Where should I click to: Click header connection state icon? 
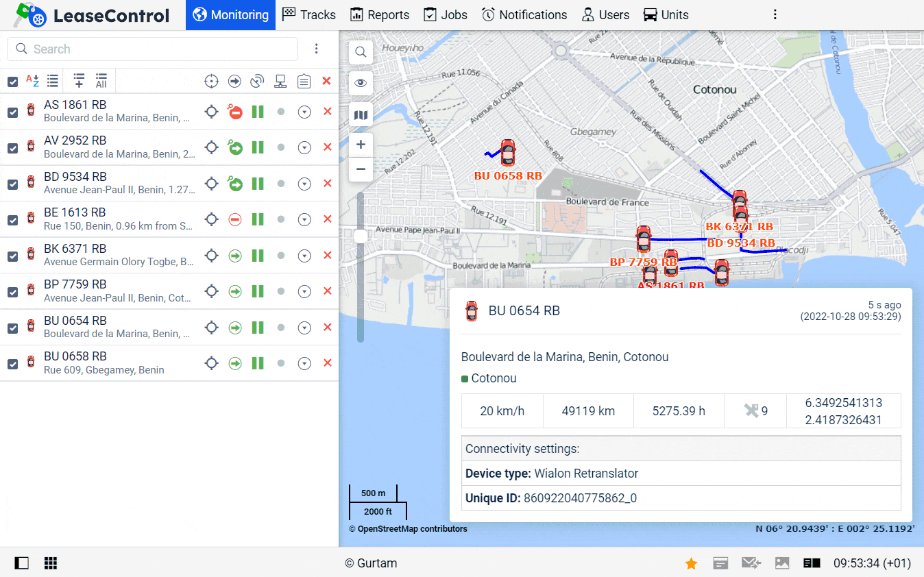point(280,82)
